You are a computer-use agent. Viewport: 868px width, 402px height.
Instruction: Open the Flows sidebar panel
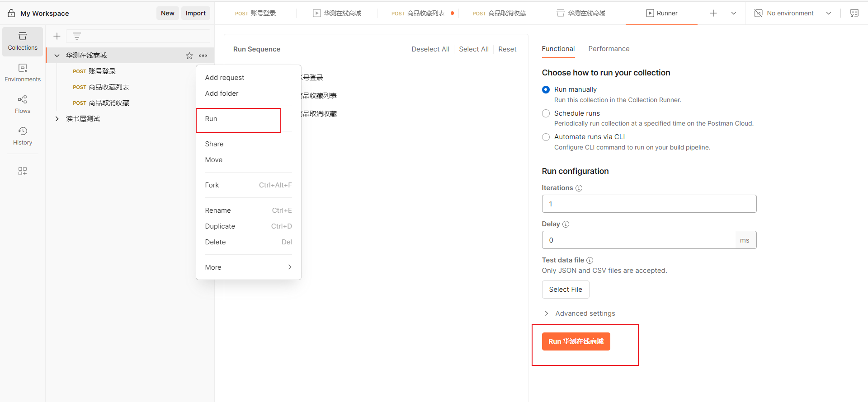(23, 105)
